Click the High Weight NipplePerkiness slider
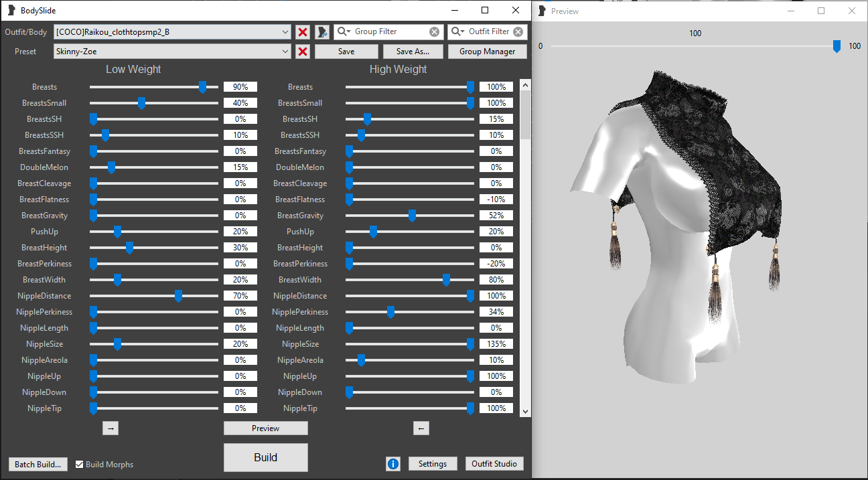The width and height of the screenshot is (868, 480). (410, 312)
